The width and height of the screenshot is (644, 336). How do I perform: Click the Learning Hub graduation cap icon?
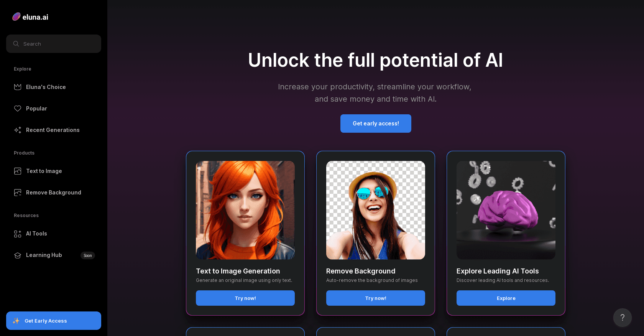18,255
